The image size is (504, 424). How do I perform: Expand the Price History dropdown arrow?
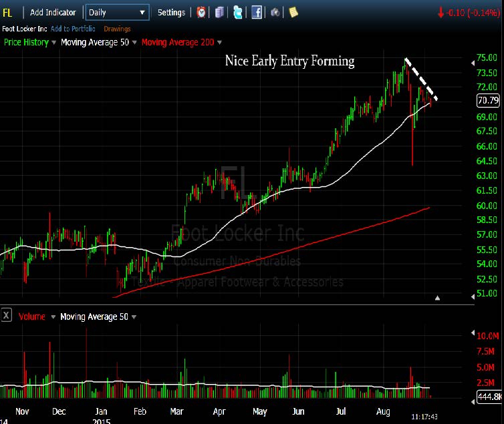click(x=53, y=42)
